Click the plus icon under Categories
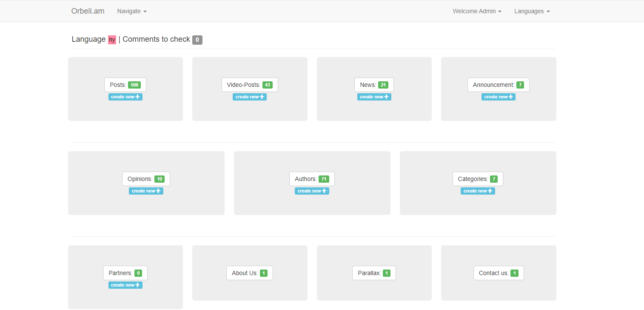 click(x=490, y=191)
